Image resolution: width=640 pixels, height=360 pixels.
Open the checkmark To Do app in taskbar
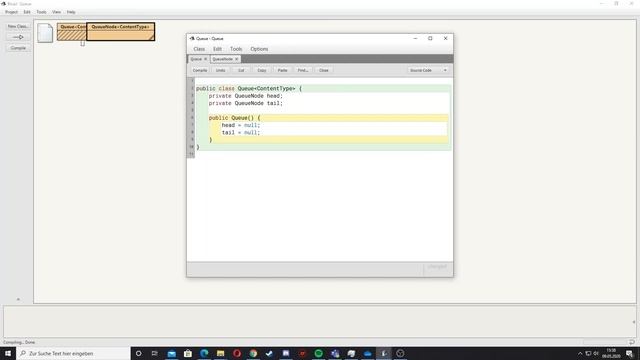269,353
